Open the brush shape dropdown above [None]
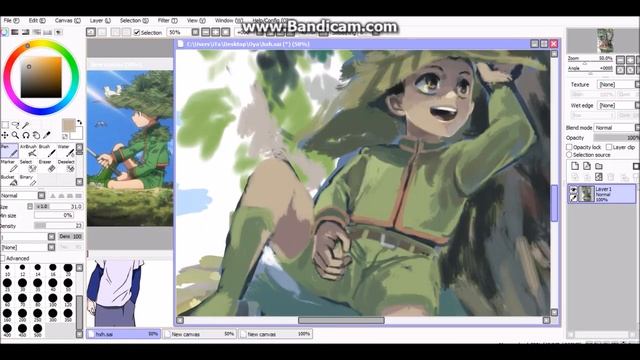Screen dimensions: 640x360 (x=28, y=237)
